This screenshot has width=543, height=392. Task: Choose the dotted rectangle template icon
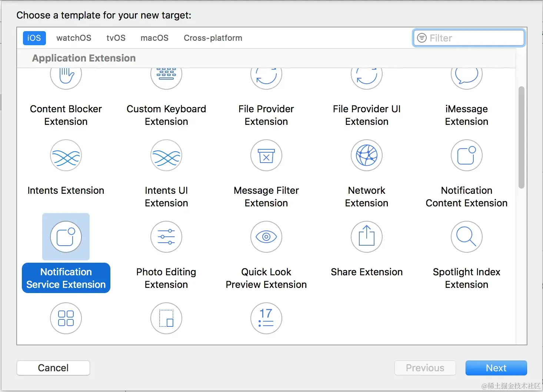166,318
